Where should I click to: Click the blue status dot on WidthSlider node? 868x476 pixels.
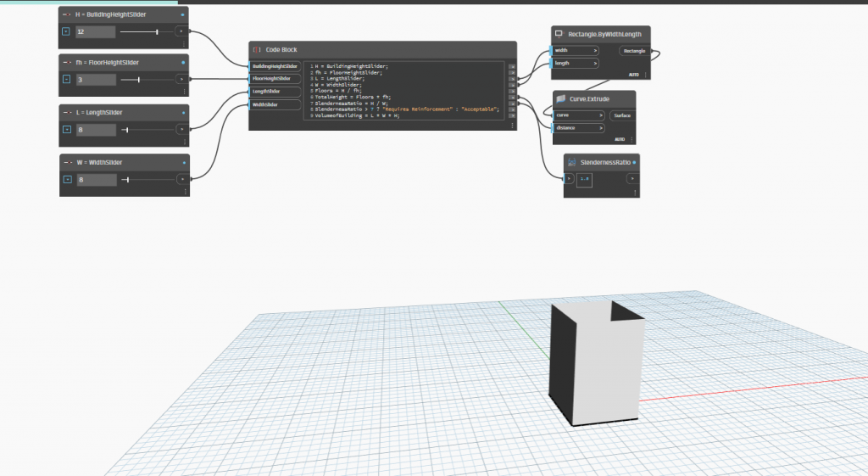(184, 162)
